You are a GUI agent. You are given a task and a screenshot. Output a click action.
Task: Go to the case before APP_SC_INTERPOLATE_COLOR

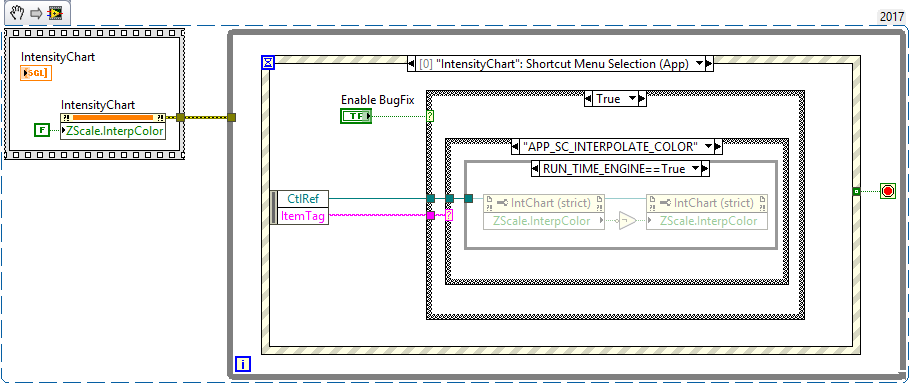point(515,147)
